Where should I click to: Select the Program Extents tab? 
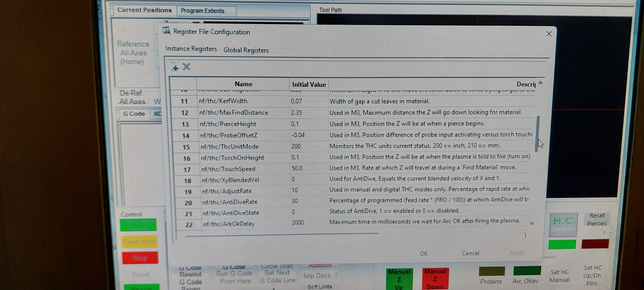pos(203,11)
